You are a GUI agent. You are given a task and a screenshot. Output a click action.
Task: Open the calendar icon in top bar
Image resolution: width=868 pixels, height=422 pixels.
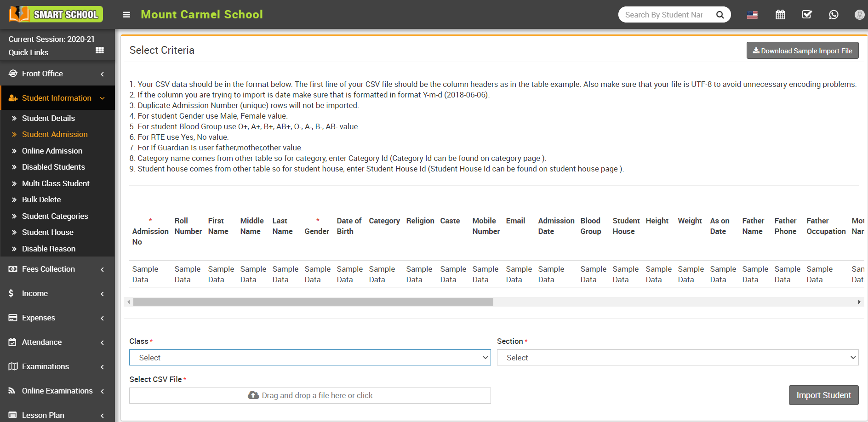click(780, 14)
